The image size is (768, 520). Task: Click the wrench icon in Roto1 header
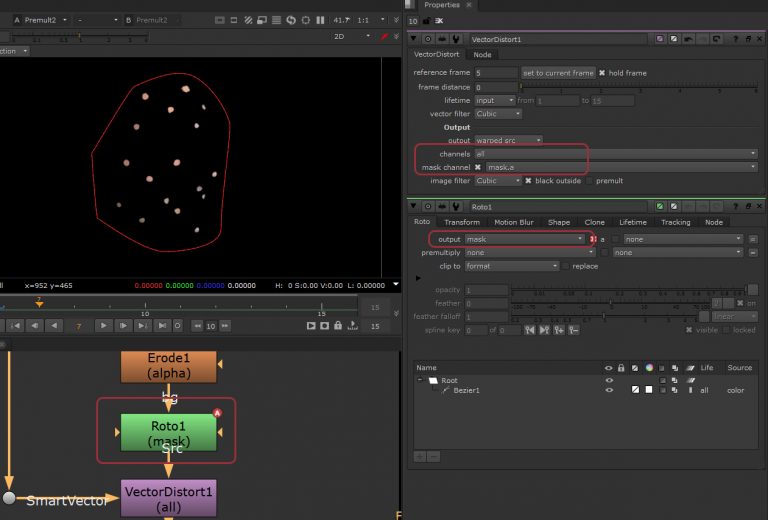[x=456, y=207]
